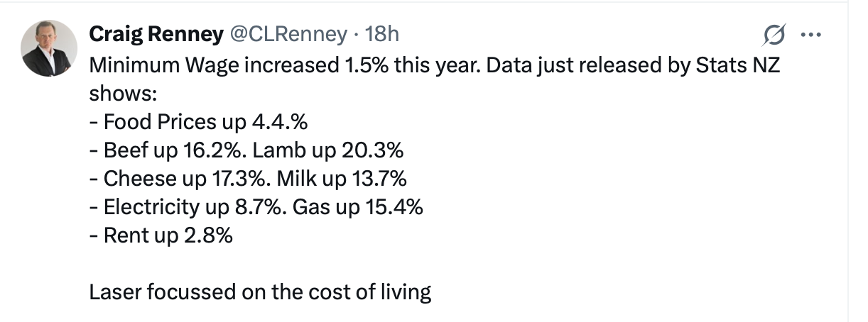Open the @CLRenney handle link
Viewport: 868px width, 322px height.
(x=286, y=33)
